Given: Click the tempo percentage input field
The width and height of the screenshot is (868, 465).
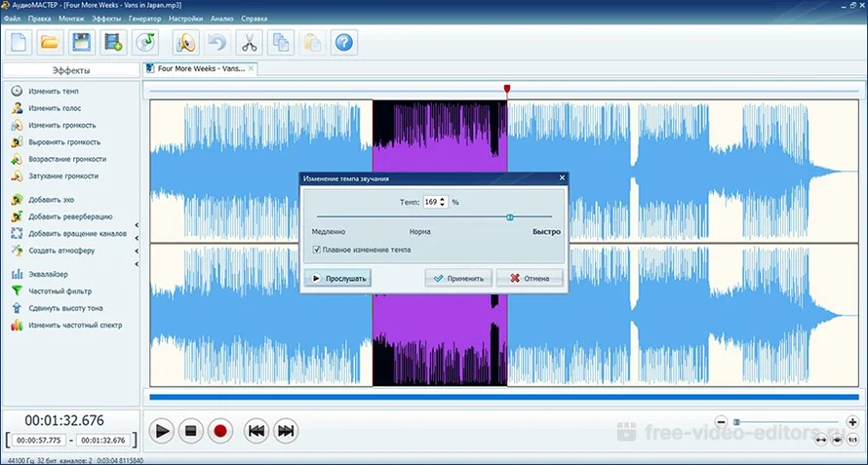Looking at the screenshot, I should [x=430, y=202].
